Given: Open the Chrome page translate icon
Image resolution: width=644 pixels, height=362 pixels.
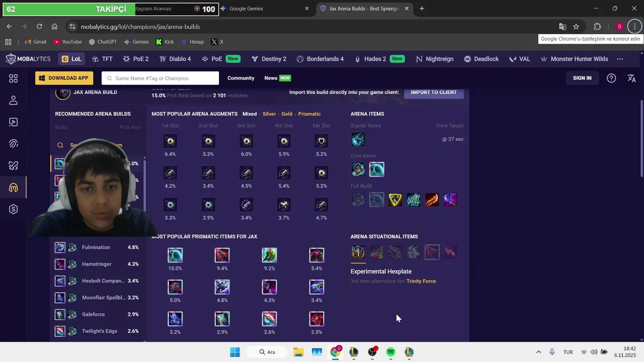Looking at the screenshot, I should click(x=562, y=27).
